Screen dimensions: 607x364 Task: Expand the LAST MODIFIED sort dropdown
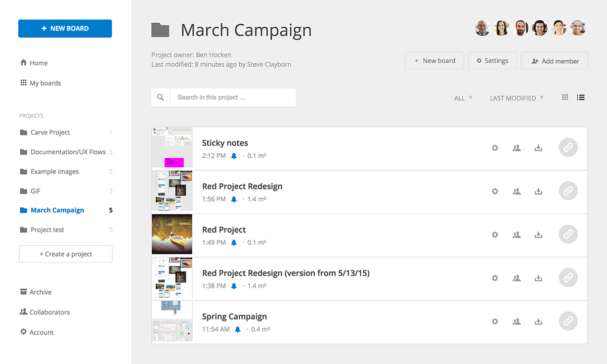click(516, 98)
